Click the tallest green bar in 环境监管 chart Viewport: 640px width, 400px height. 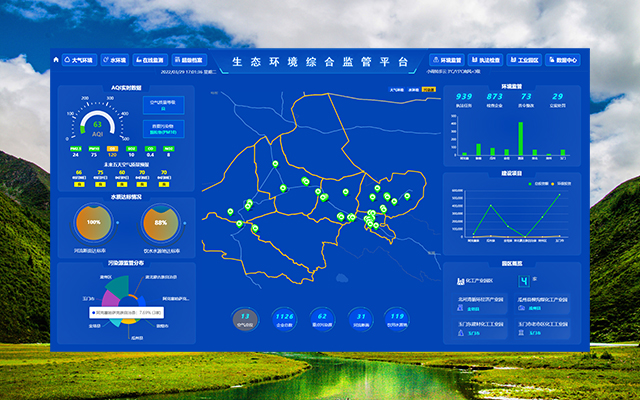[520, 138]
